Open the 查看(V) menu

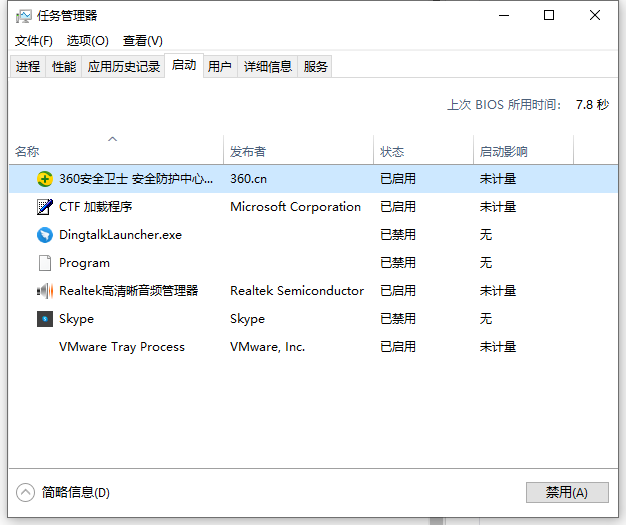click(x=143, y=41)
